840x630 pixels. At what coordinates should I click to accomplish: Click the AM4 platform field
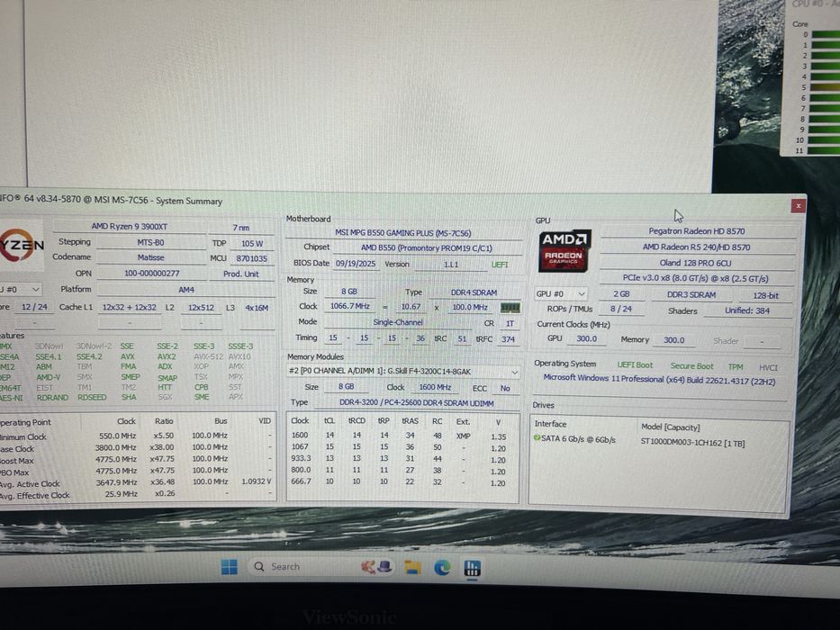tap(185, 290)
